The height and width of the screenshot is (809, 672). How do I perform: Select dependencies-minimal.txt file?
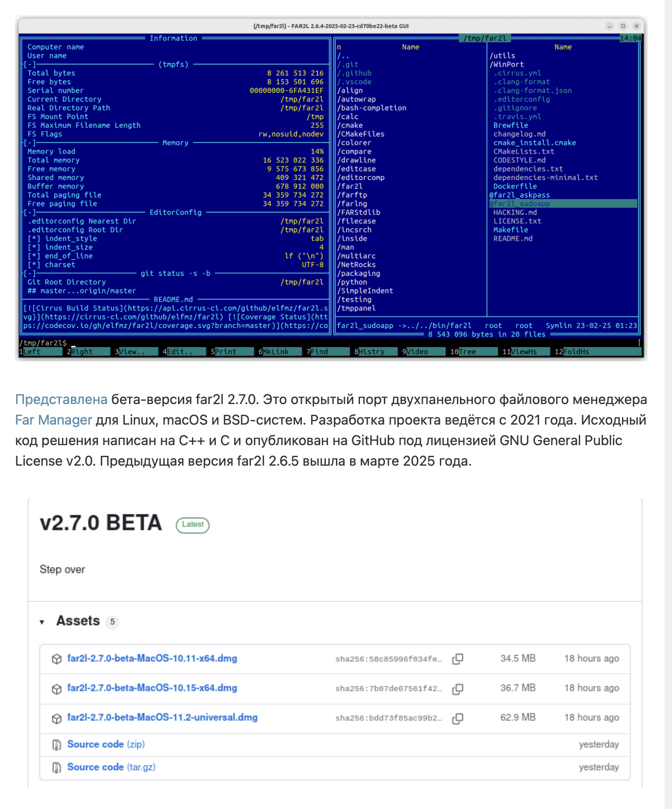pos(545,177)
